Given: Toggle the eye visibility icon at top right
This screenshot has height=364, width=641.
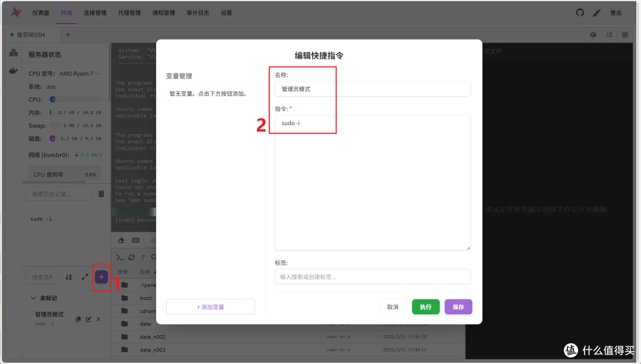Looking at the screenshot, I should tap(593, 35).
